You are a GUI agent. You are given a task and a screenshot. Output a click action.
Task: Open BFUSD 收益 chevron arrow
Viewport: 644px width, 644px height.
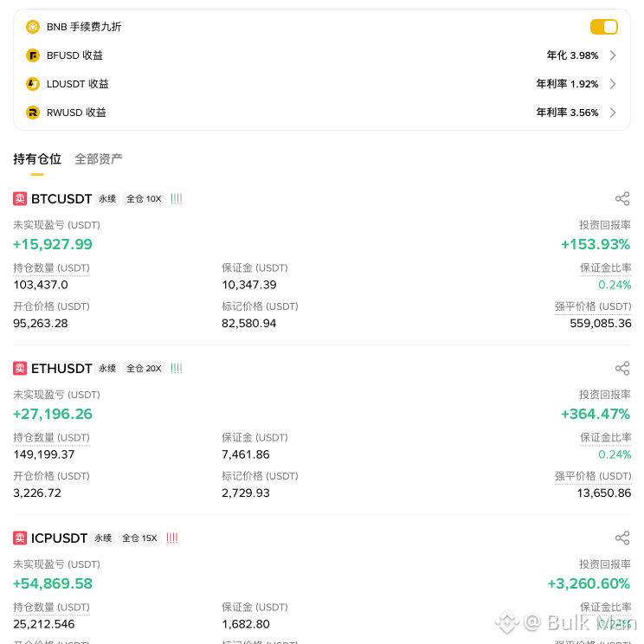click(x=613, y=55)
